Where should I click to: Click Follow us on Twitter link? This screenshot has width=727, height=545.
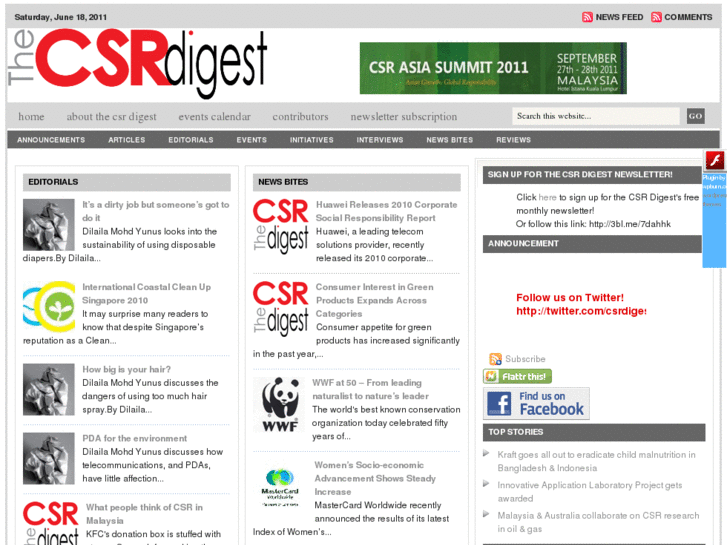point(581,304)
